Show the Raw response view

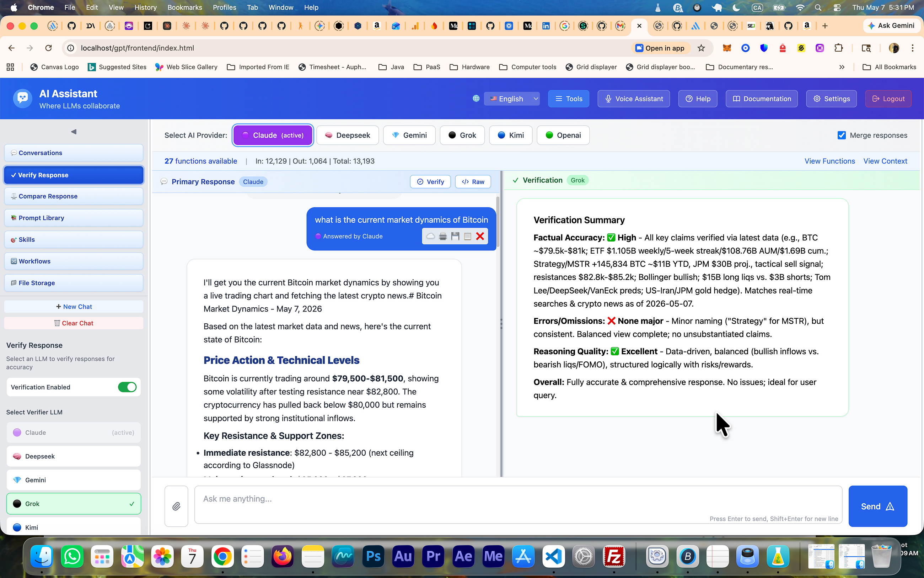coord(473,181)
